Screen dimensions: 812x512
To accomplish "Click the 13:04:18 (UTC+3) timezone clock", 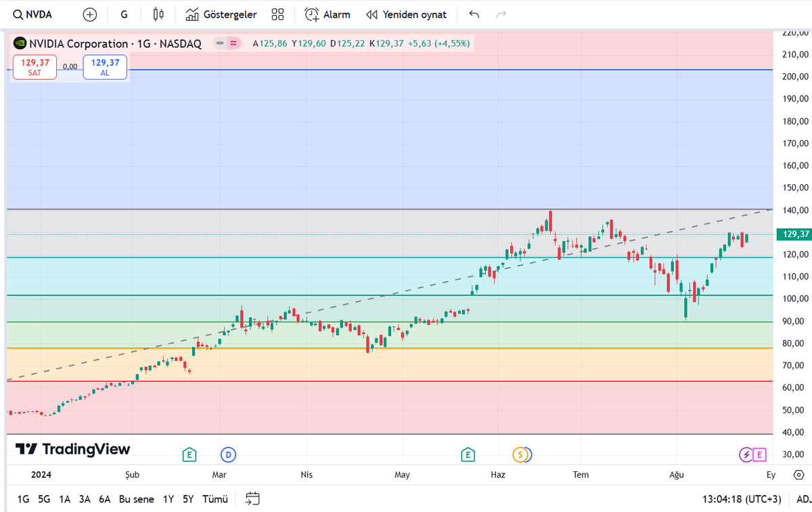I will [742, 499].
